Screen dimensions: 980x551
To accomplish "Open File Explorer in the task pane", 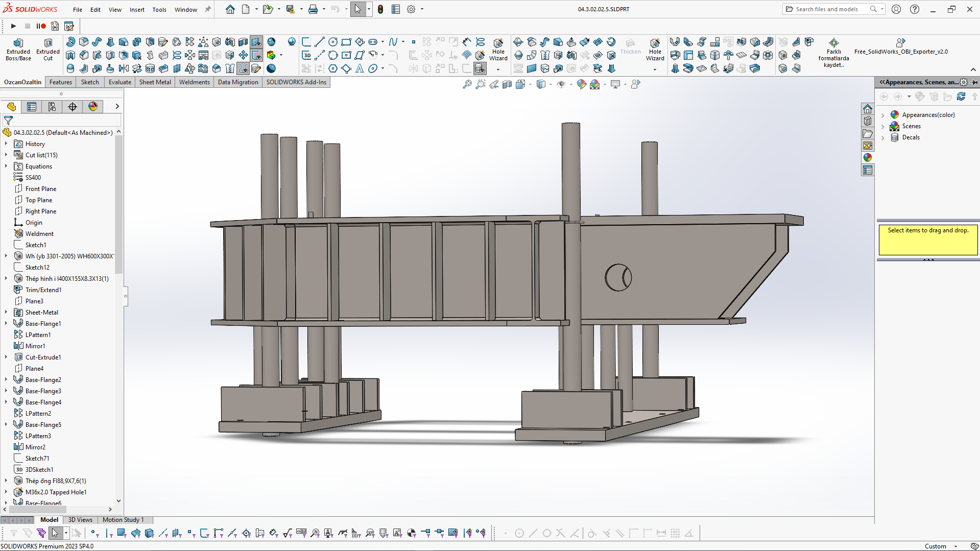I will [868, 133].
